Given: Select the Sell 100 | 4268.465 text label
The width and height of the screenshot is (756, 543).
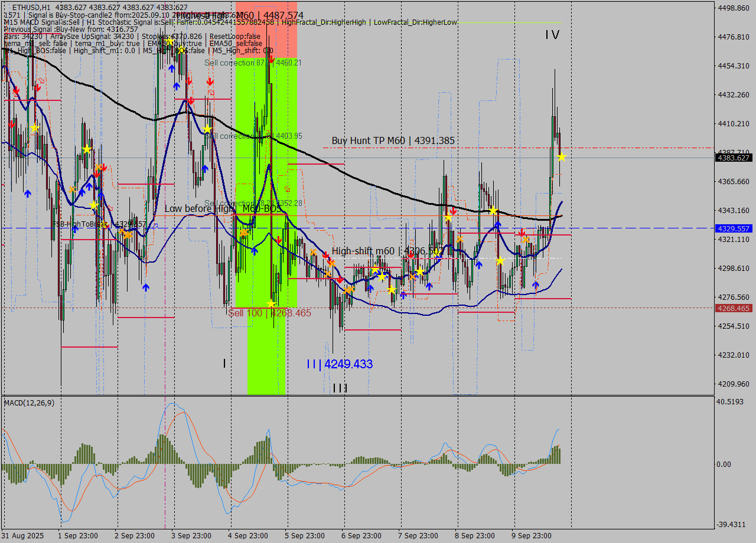Looking at the screenshot, I should [x=269, y=313].
